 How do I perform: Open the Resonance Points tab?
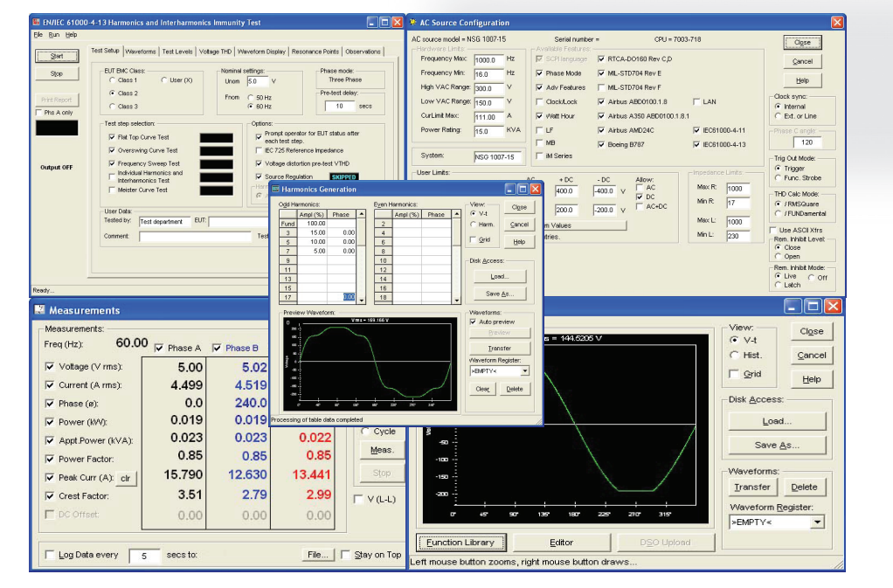click(315, 52)
